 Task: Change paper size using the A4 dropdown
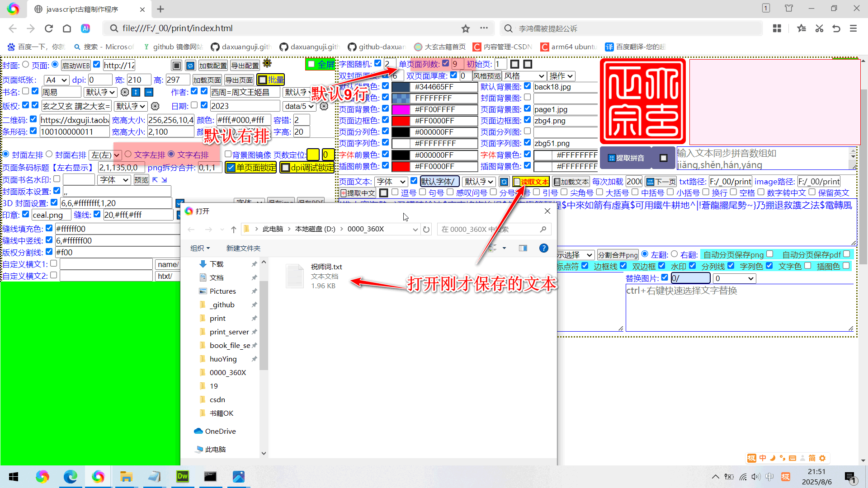(x=56, y=80)
